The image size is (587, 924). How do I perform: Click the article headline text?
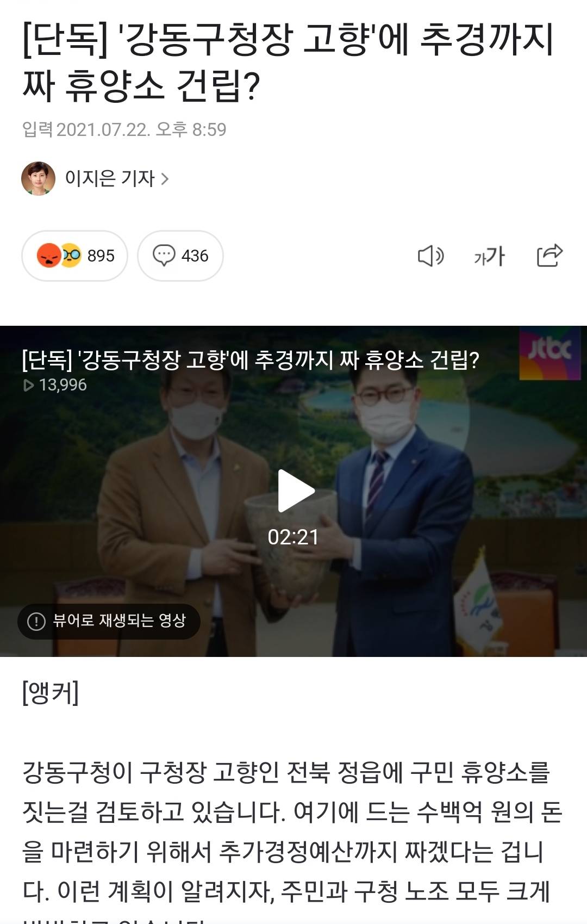coord(288,62)
